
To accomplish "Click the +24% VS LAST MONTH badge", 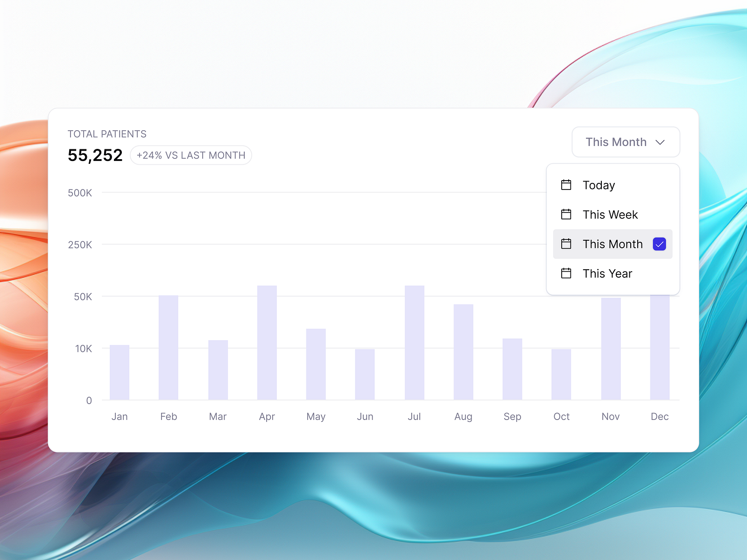I will [x=191, y=155].
